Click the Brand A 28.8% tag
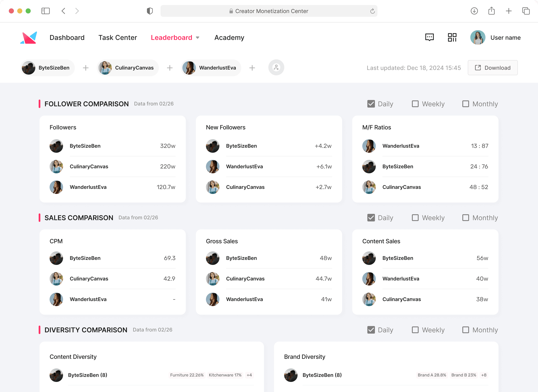The height and width of the screenshot is (392, 538). pos(432,375)
